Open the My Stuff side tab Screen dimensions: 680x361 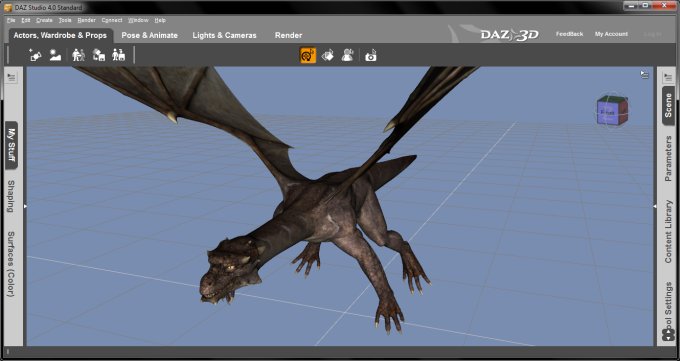(x=11, y=145)
